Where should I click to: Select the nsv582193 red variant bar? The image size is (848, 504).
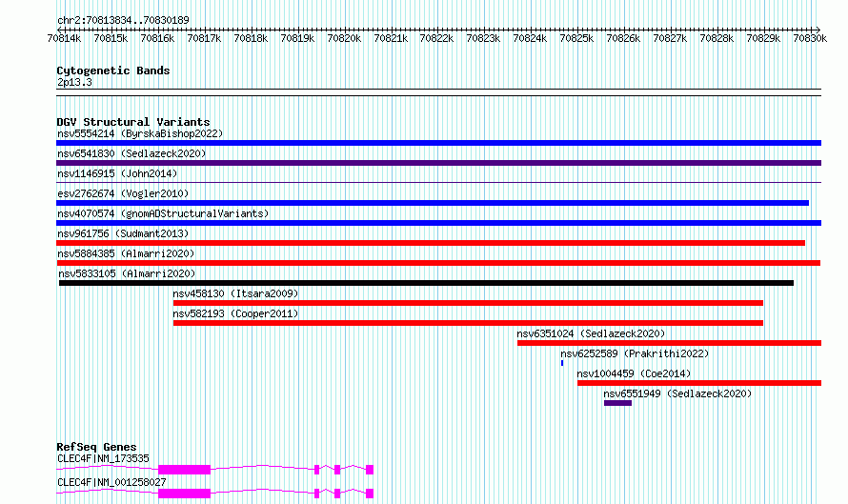(469, 323)
